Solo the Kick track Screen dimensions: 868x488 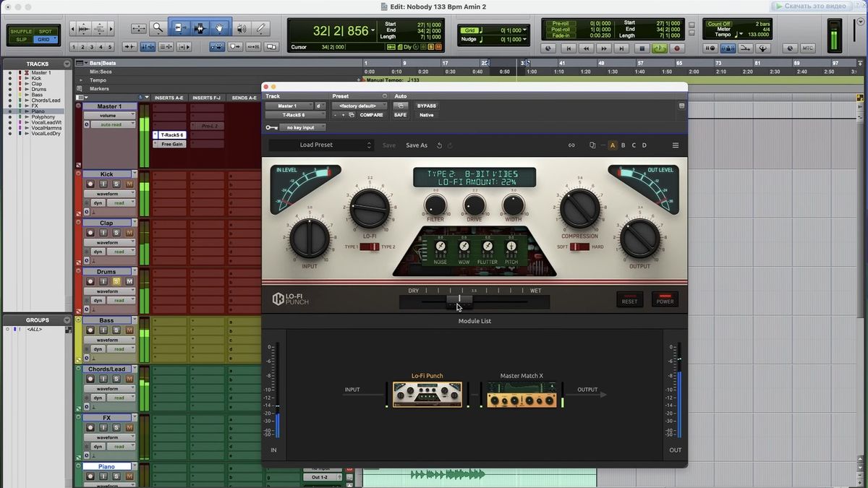(x=116, y=183)
